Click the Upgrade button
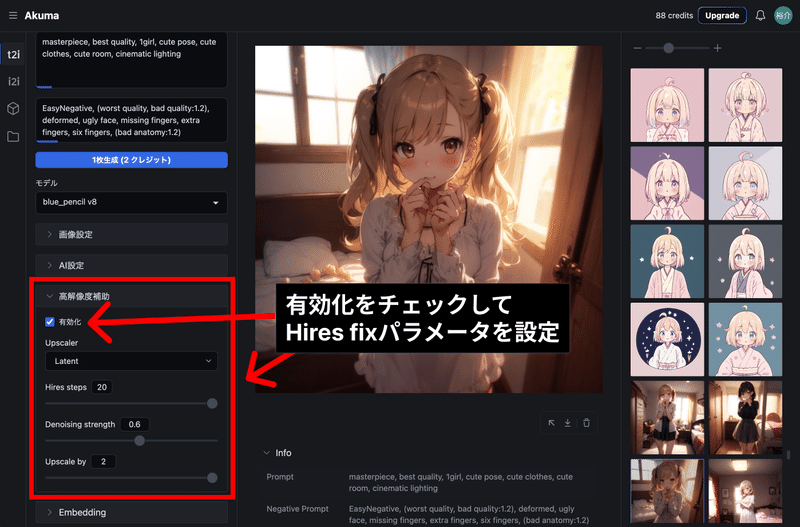 coord(722,15)
